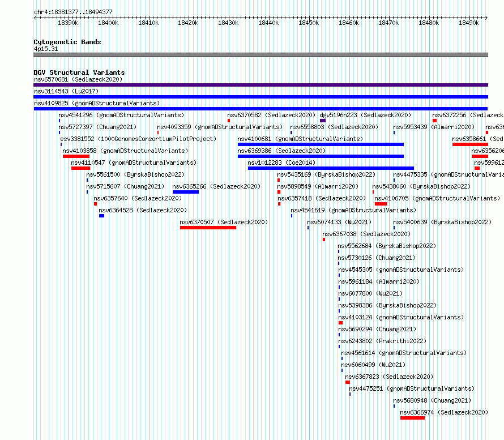Select the nsv4541296 variant label

(121, 115)
